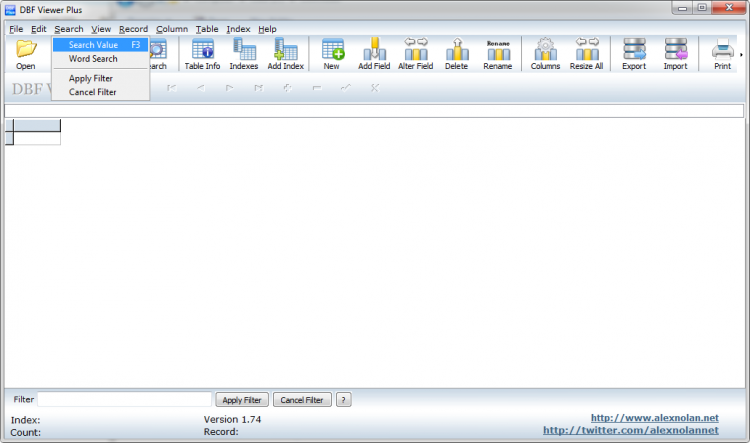Minimize the DBF Viewer Plus window

(x=682, y=8)
